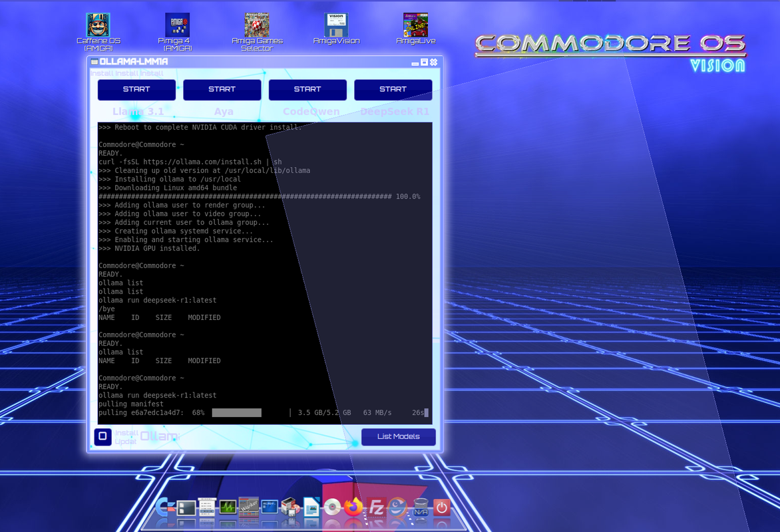Click the 'pulling manifest' terminal line
The height and width of the screenshot is (532, 780).
point(131,404)
